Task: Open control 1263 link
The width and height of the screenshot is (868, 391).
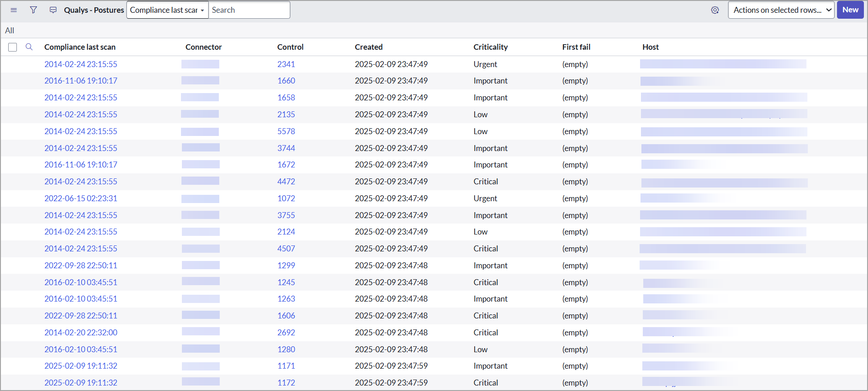Action: click(286, 299)
